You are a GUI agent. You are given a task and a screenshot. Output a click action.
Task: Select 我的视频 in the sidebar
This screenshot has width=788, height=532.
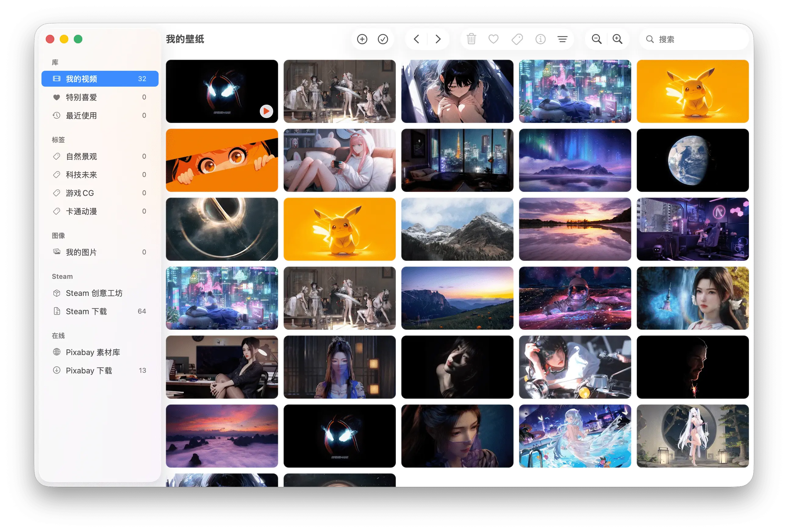[x=100, y=79]
